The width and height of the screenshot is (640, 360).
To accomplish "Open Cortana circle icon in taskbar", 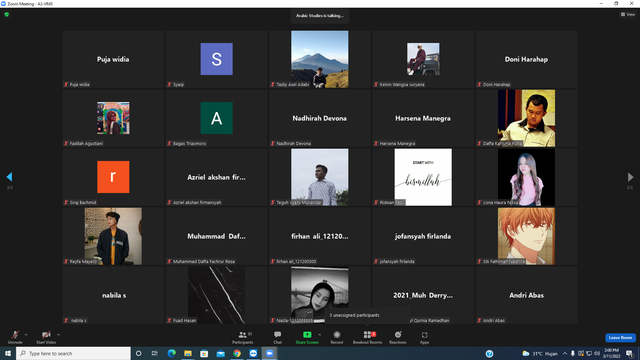I will tap(138, 353).
